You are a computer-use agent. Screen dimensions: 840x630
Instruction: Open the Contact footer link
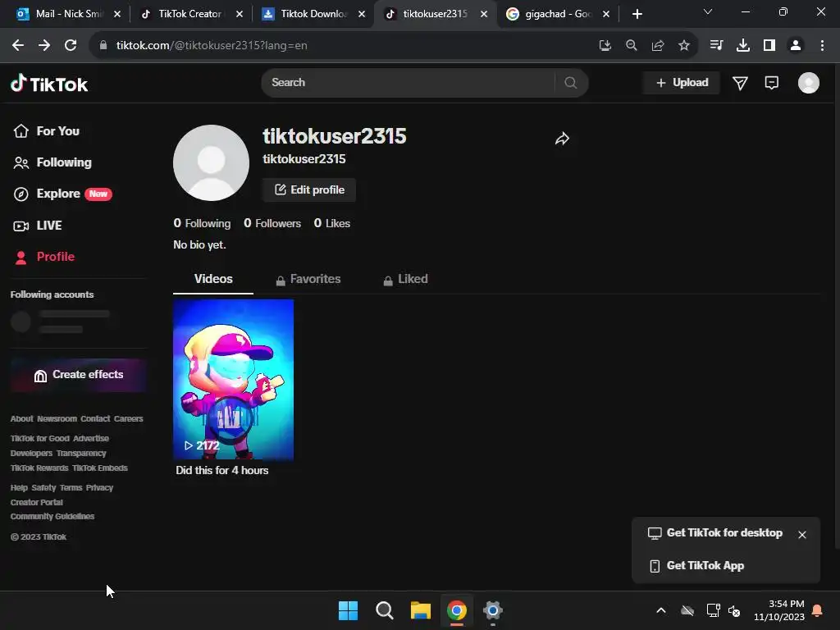(95, 419)
